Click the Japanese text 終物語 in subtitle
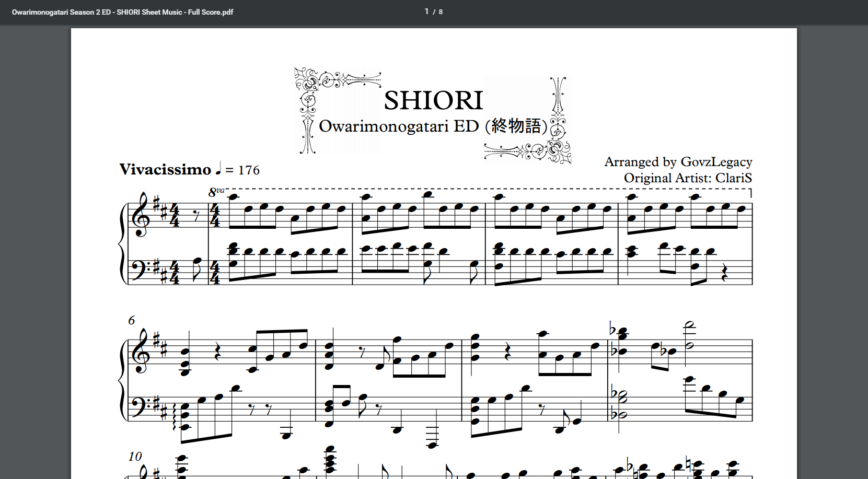The height and width of the screenshot is (479, 868). click(x=515, y=126)
